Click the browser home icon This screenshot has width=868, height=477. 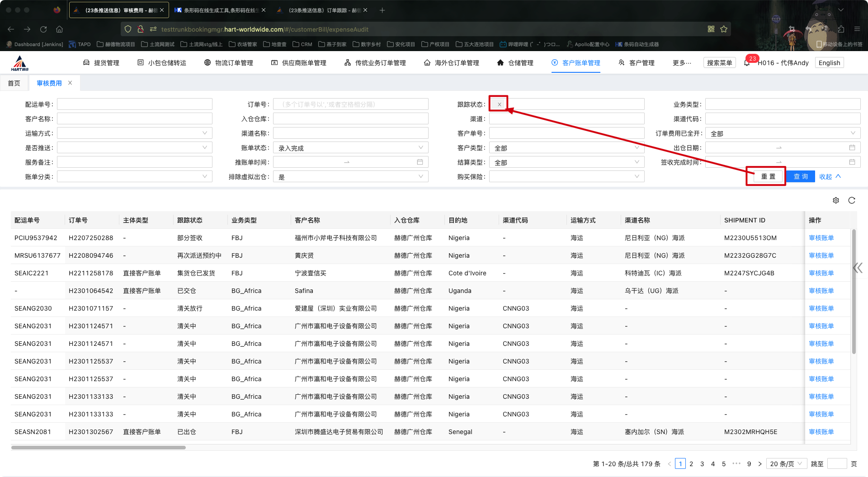click(59, 29)
